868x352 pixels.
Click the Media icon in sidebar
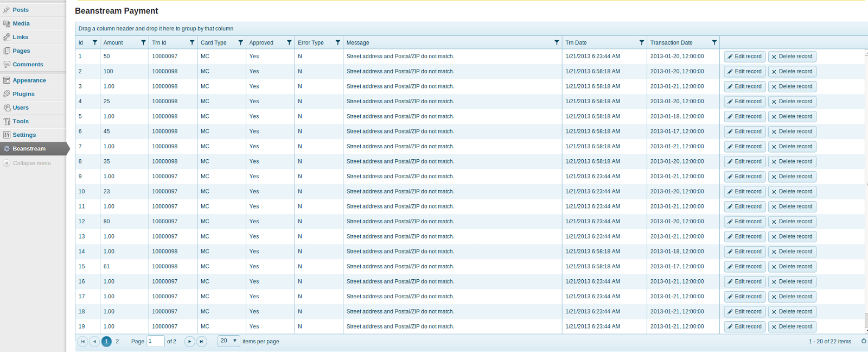tap(7, 23)
